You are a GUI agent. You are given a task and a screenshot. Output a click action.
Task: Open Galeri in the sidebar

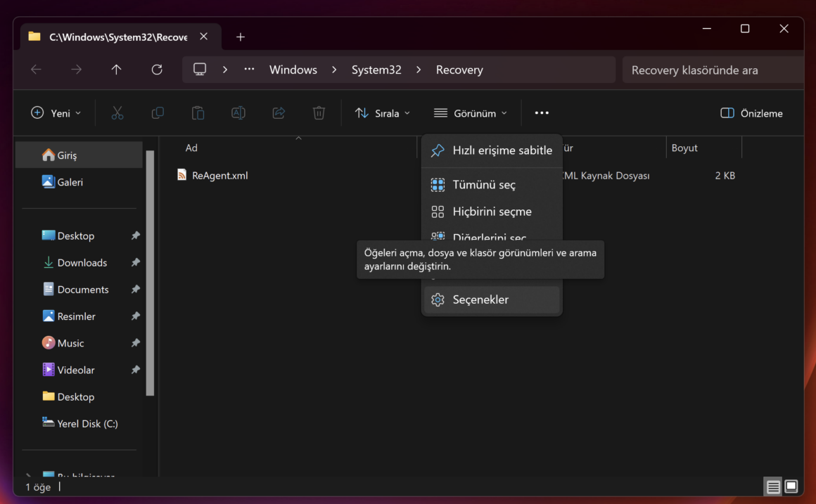point(79,182)
